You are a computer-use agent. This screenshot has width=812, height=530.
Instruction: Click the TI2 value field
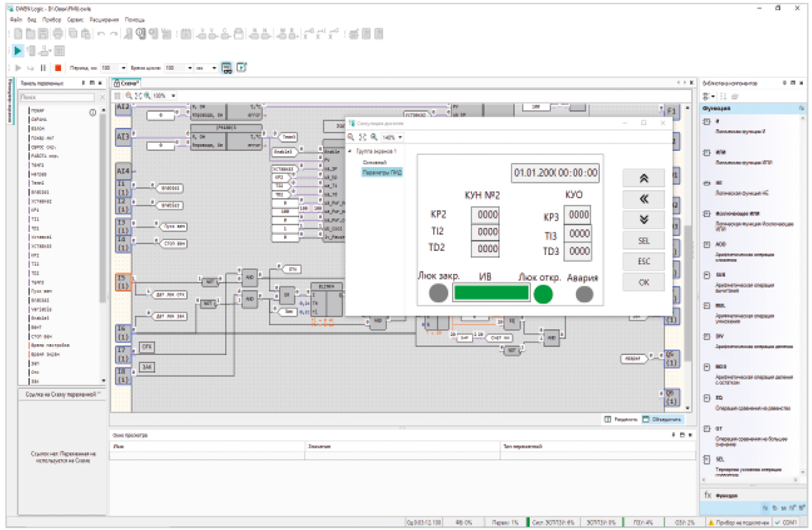coord(486,232)
